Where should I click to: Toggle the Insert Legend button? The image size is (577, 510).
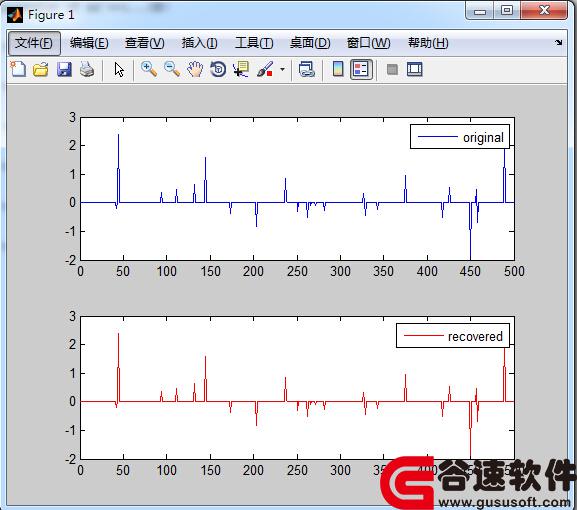361,69
